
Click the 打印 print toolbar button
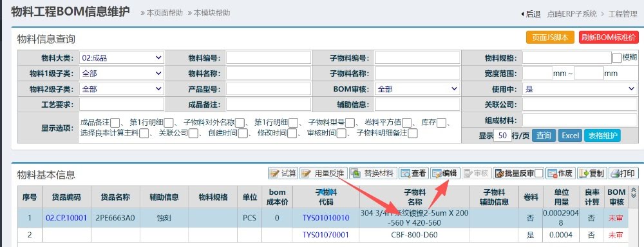coord(623,173)
